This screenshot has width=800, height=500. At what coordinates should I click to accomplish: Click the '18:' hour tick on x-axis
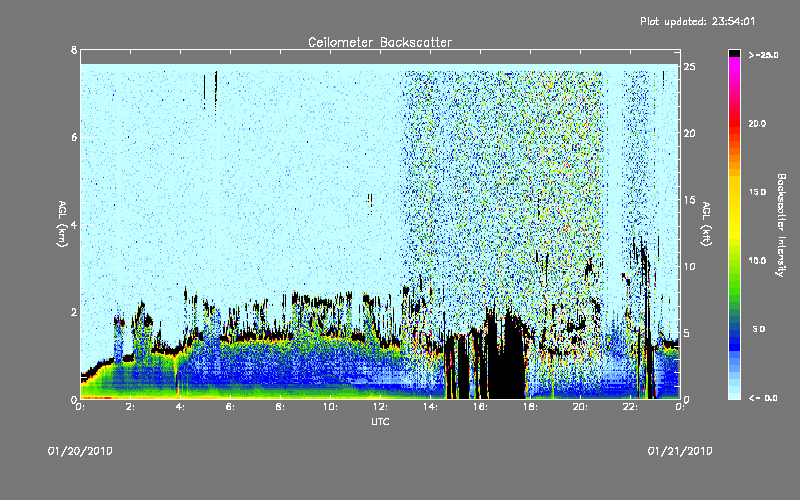(530, 407)
